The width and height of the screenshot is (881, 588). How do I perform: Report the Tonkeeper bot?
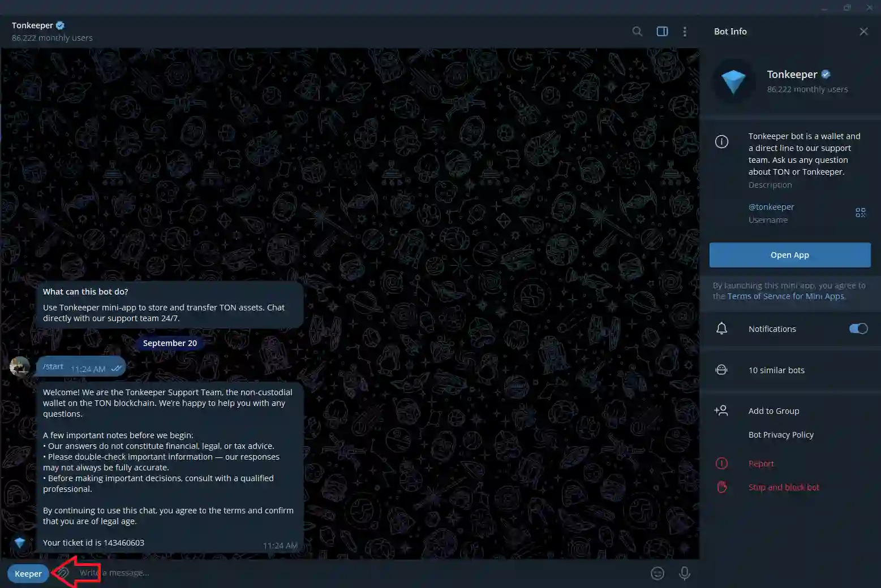click(761, 464)
